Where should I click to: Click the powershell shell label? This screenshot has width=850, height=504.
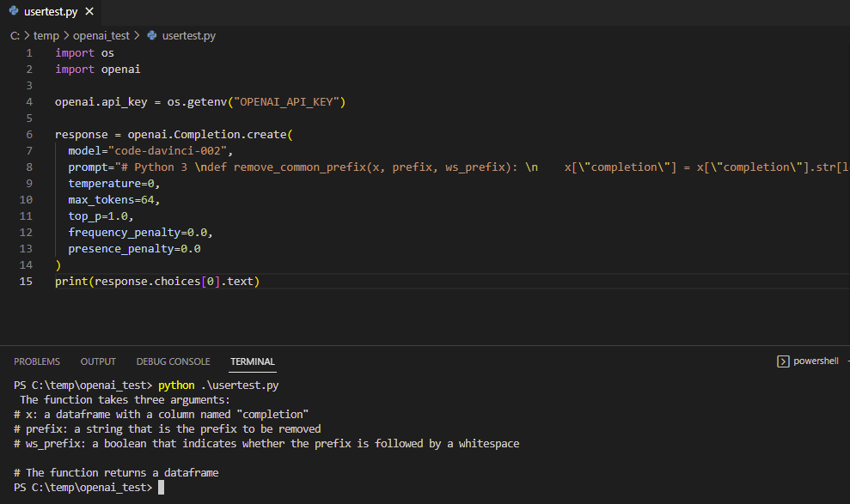816,361
